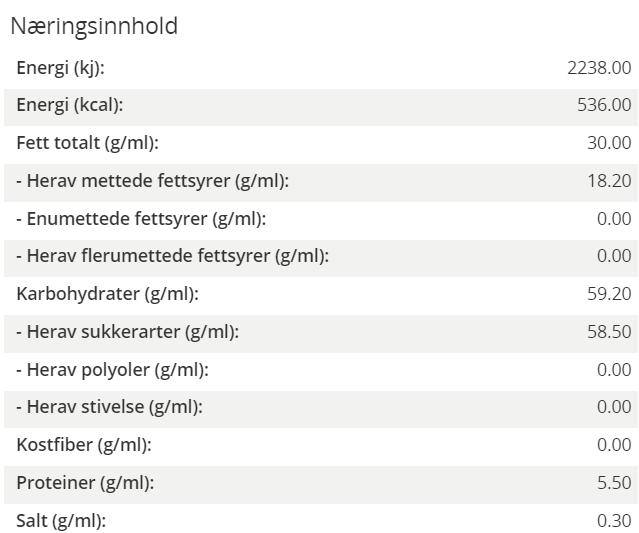Select the Salt (g/ml) label
Viewport: 639px width, 533px height.
coord(61,521)
